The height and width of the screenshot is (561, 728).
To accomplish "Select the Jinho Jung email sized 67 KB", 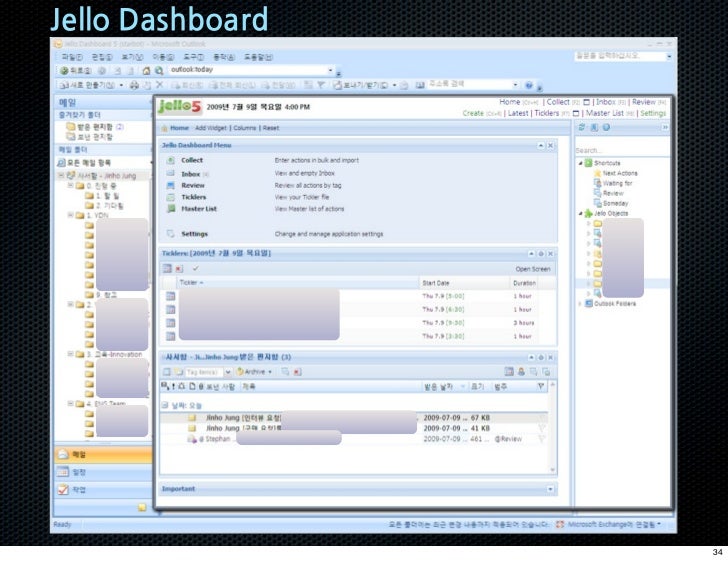I will pos(354,417).
